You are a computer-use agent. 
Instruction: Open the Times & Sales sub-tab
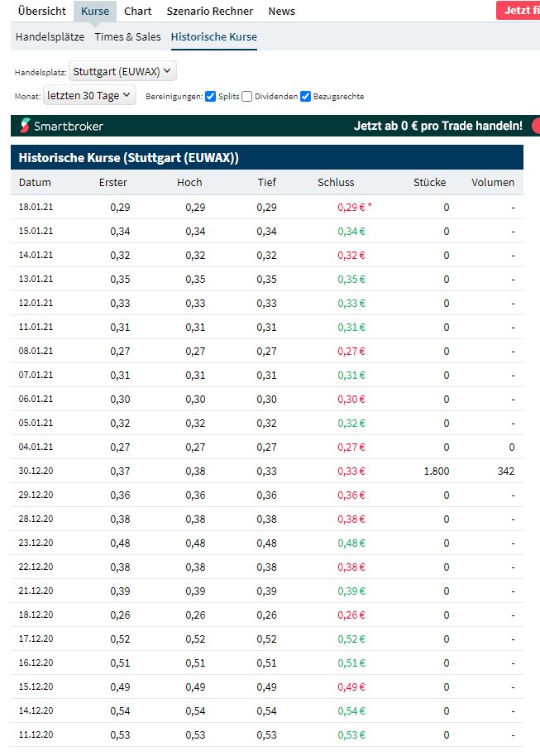coord(127,37)
